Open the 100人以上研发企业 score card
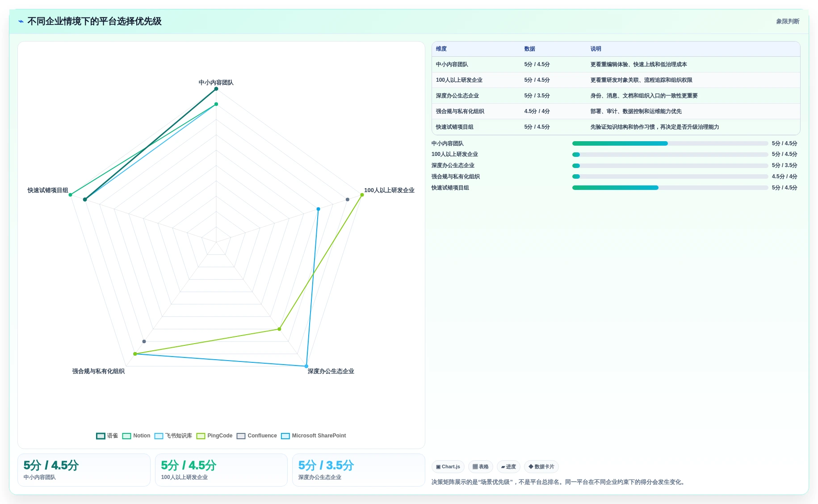 [221, 470]
